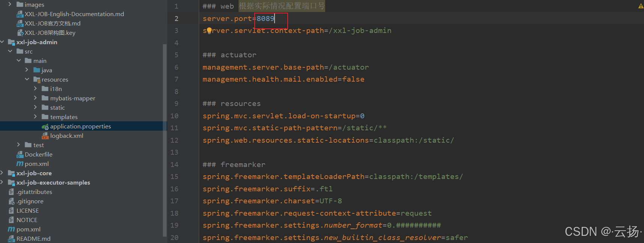Click the spring.web.resources.static-locations line

click(329, 140)
